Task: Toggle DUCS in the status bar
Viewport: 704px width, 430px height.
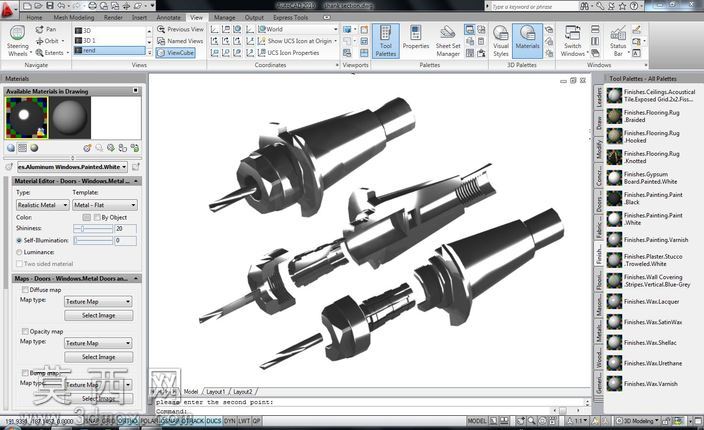Action: pyautogui.click(x=214, y=421)
